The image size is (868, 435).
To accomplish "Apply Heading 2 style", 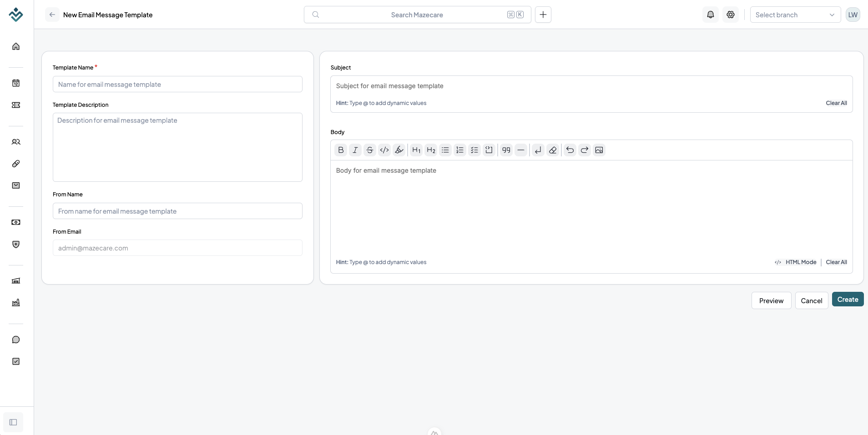I will [431, 150].
